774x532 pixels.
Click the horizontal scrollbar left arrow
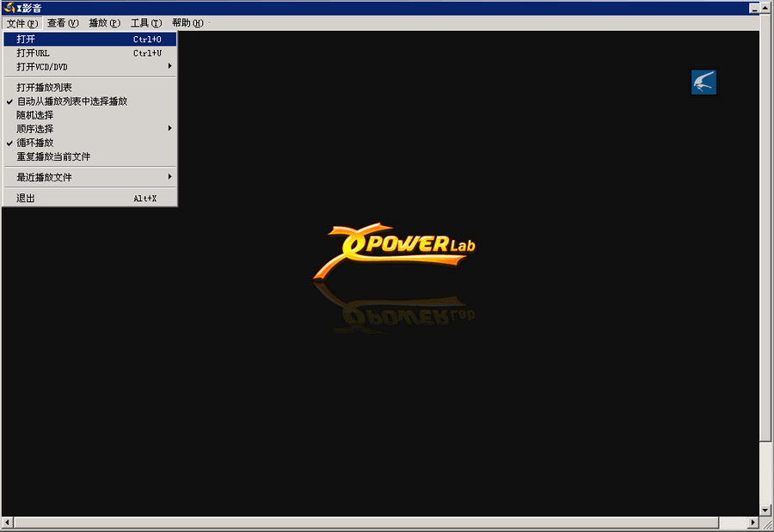click(x=7, y=523)
